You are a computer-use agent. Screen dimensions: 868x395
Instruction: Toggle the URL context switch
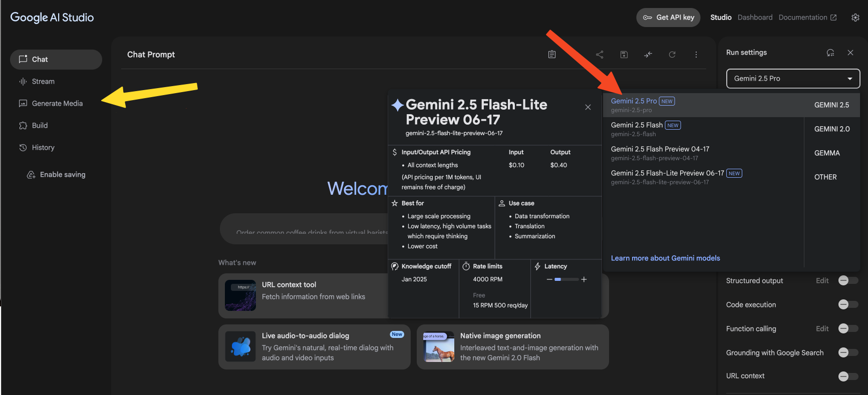848,376
